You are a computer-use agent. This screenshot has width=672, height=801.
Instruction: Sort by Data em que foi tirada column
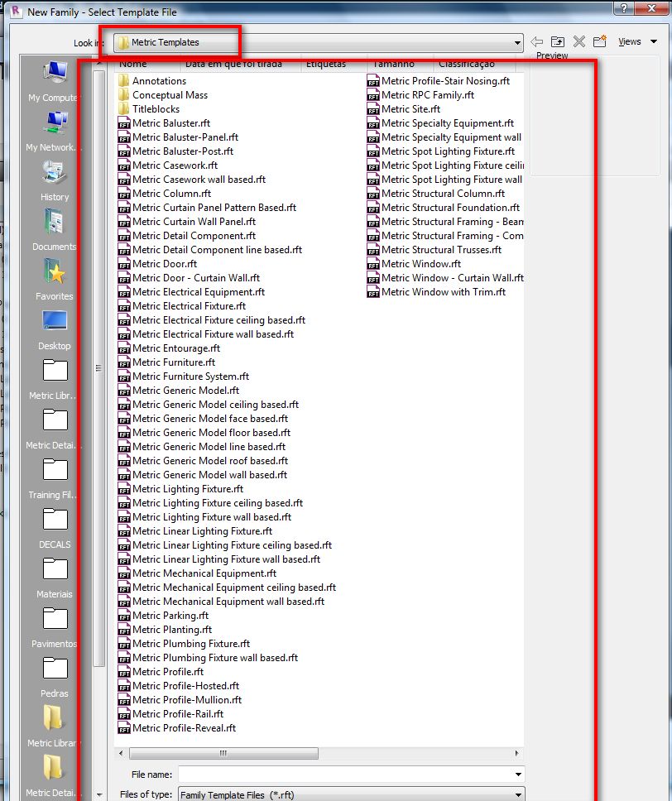[240, 64]
